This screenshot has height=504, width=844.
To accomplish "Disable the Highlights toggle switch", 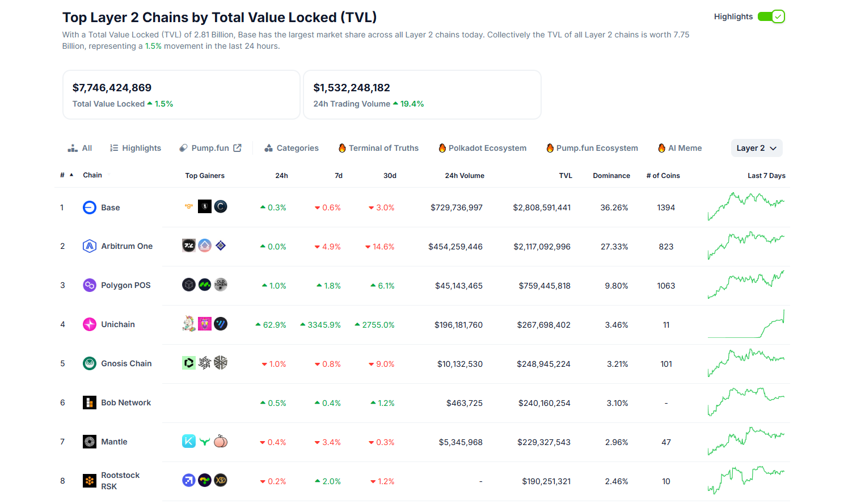I will 771,16.
